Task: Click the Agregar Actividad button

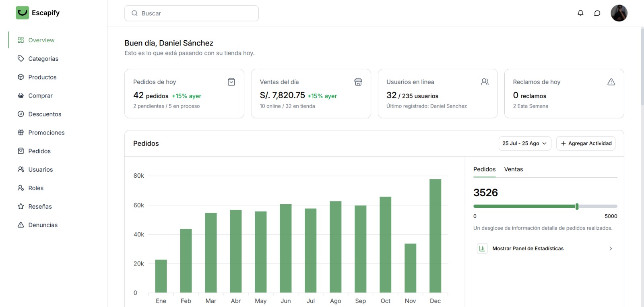Action: click(x=586, y=143)
